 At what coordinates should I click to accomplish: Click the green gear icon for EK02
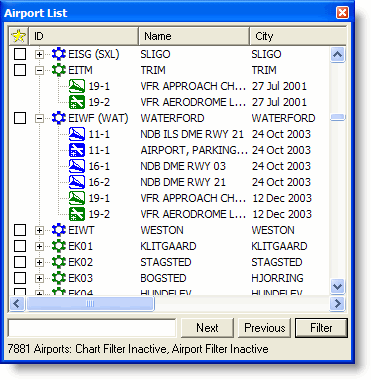tap(59, 262)
